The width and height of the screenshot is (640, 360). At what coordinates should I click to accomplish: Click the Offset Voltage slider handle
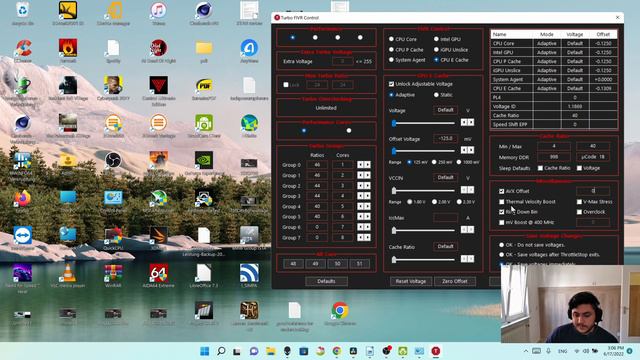tap(394, 151)
